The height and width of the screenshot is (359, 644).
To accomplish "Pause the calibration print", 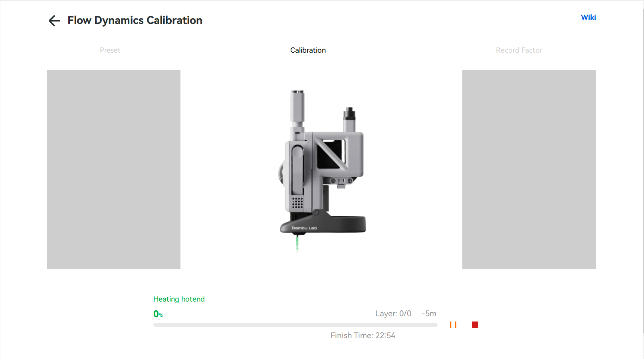I will click(x=453, y=325).
